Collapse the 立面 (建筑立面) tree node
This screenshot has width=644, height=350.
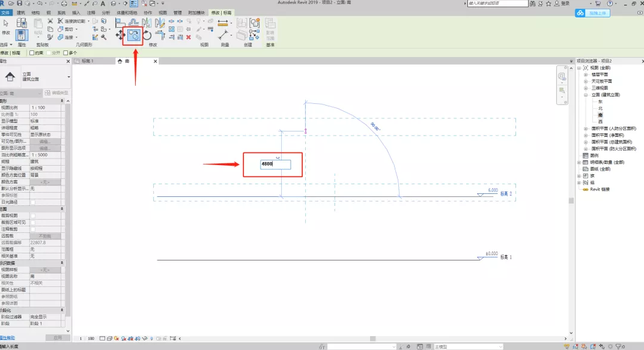[586, 95]
